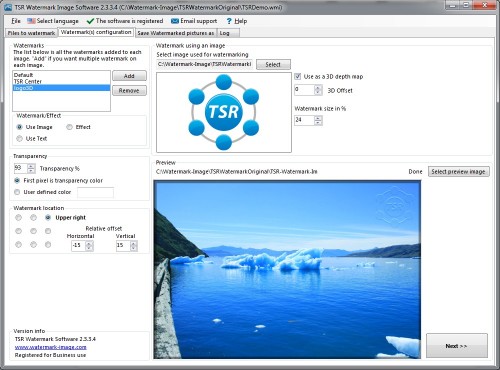Click the Add watermark button
Screen dimensions: 500x370
(129, 76)
